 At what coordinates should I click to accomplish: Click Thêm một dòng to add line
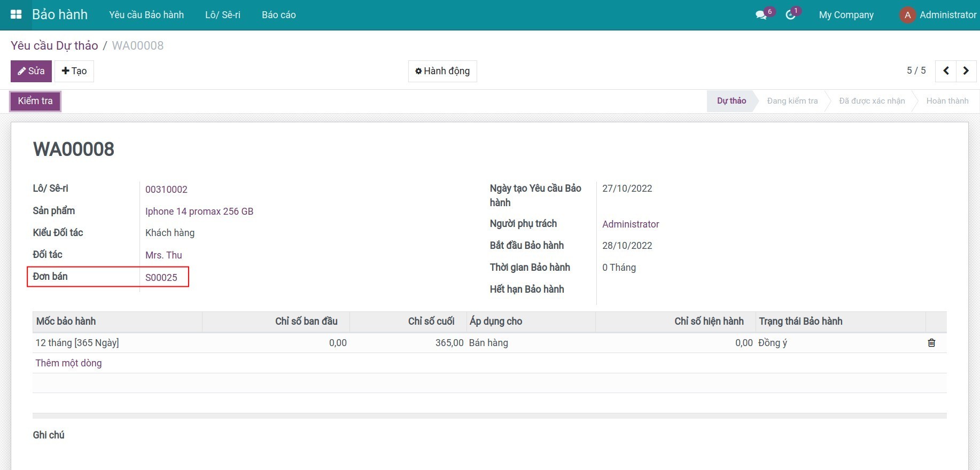(x=68, y=363)
